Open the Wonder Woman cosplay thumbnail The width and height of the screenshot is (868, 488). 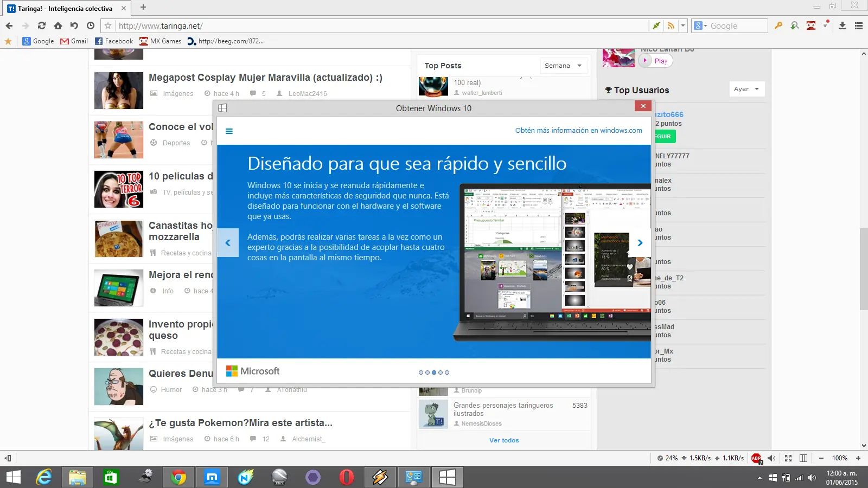pyautogui.click(x=119, y=91)
